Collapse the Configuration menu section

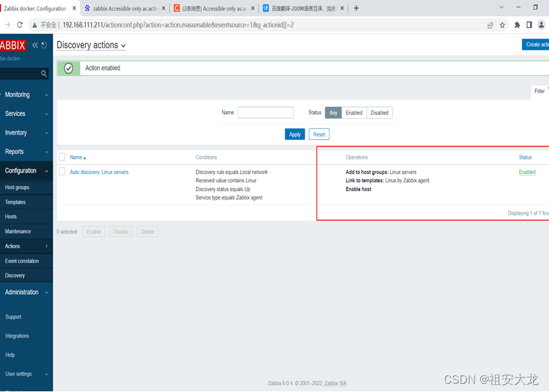26,170
